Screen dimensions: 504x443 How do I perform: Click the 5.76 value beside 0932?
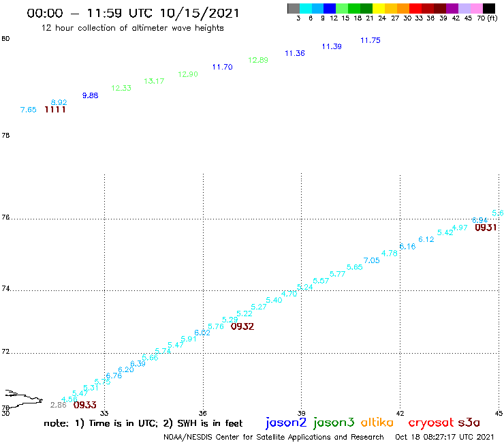click(x=216, y=326)
